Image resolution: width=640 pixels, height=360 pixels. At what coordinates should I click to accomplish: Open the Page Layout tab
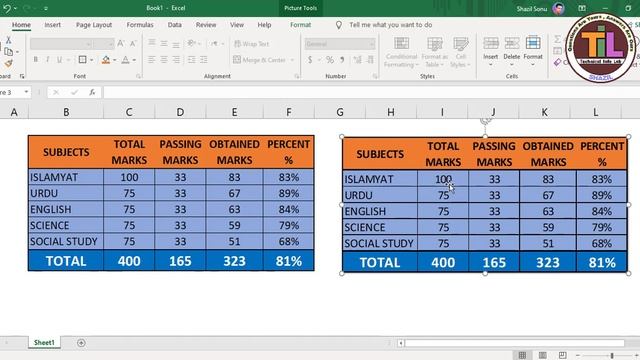pos(94,25)
